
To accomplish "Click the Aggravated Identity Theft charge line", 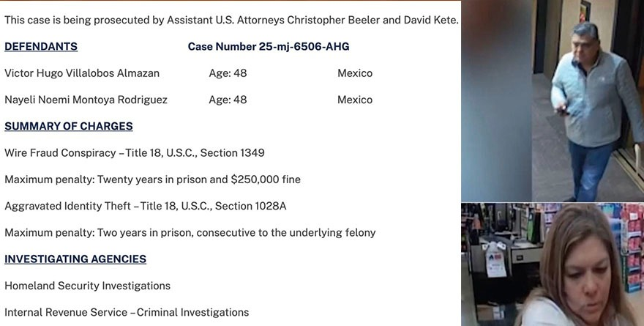I will pyautogui.click(x=146, y=206).
